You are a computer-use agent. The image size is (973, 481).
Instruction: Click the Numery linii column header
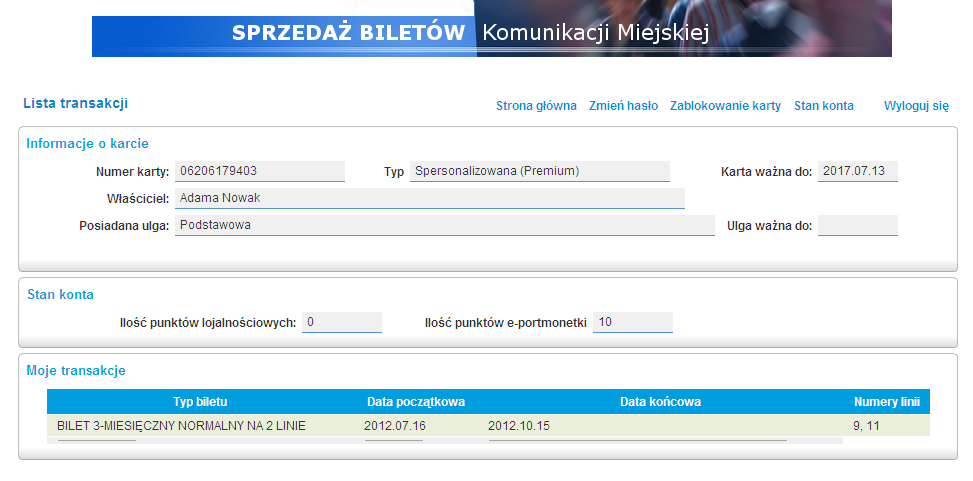click(887, 402)
